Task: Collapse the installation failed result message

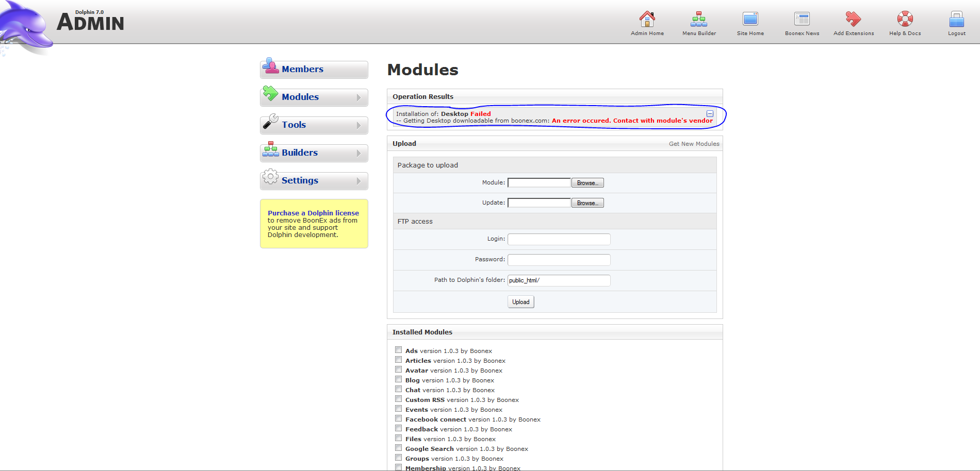Action: tap(710, 114)
